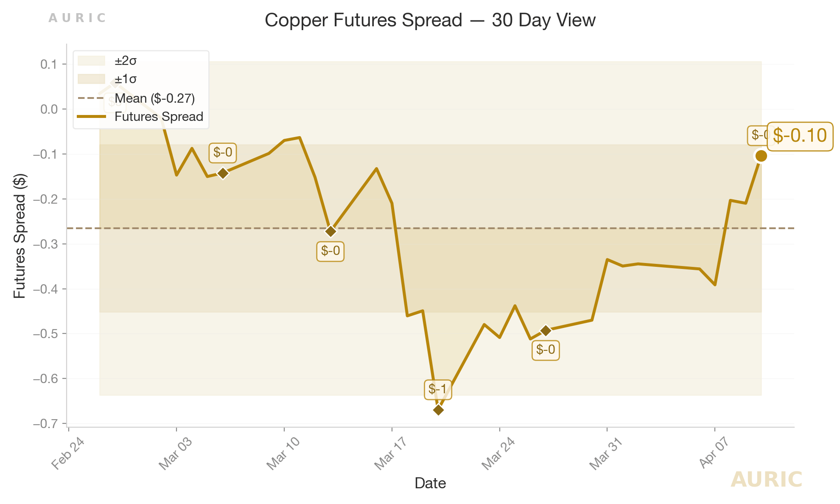Click the −0.5 y-axis tick label
The height and width of the screenshot is (504, 840).
(x=47, y=334)
